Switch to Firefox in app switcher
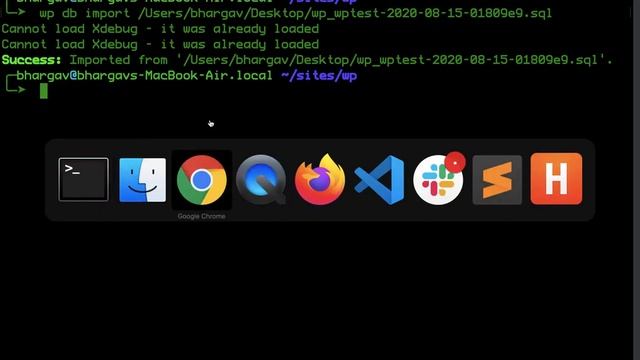 tap(320, 179)
